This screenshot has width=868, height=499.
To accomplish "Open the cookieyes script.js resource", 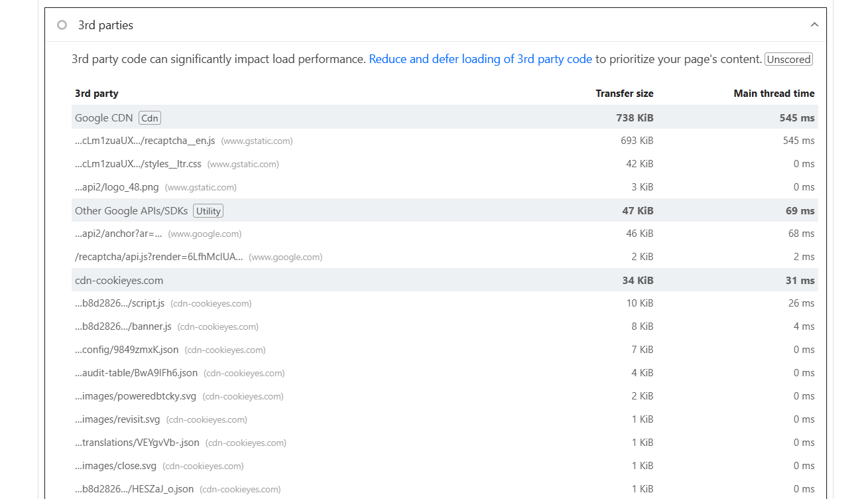I will [119, 303].
